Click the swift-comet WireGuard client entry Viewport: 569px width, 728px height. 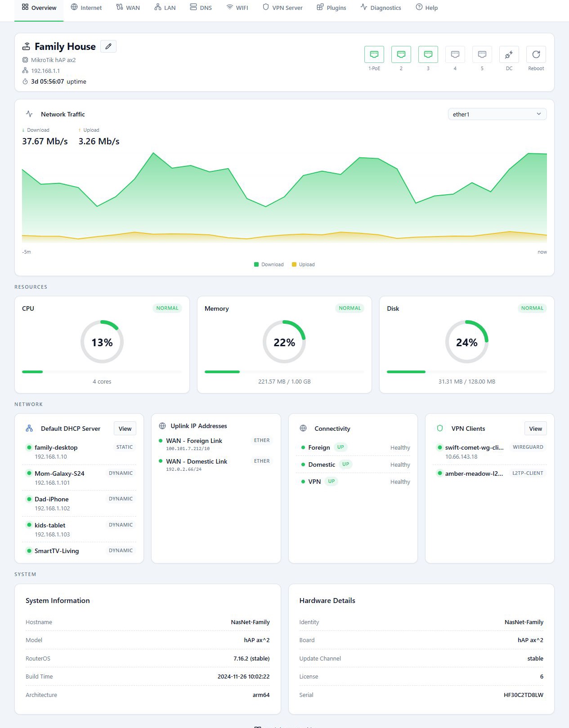490,452
